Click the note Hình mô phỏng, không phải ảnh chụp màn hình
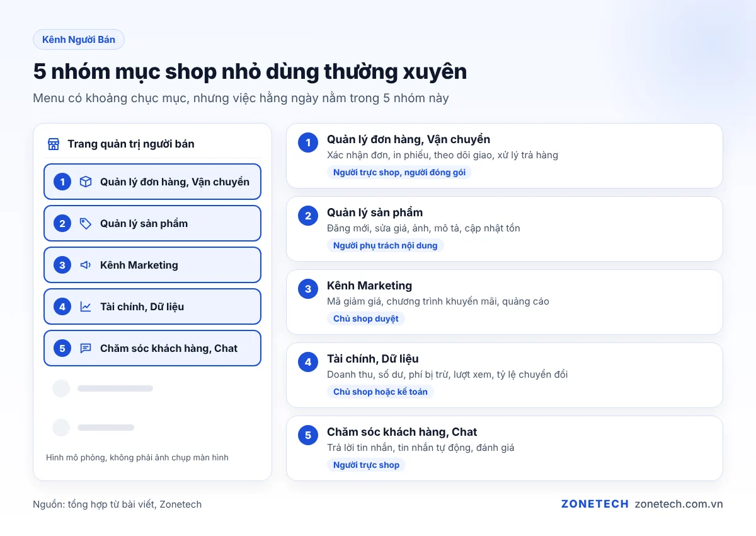 (137, 457)
